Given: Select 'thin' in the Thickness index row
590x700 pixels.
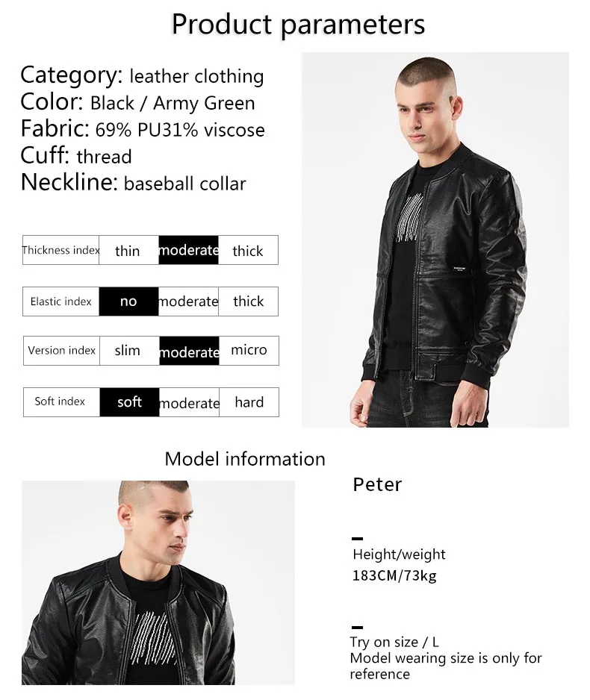Looking at the screenshot, I should pos(128,250).
